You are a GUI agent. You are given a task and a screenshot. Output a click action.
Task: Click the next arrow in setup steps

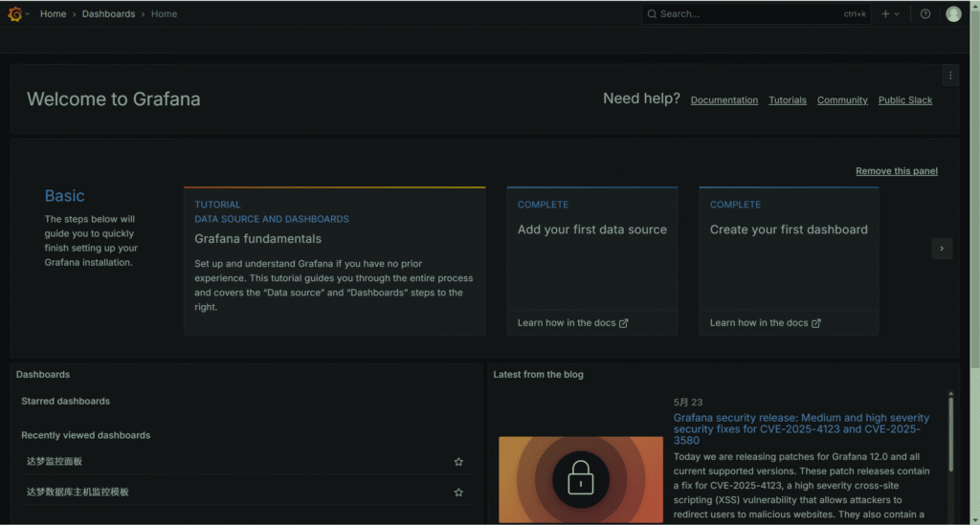[x=941, y=249]
